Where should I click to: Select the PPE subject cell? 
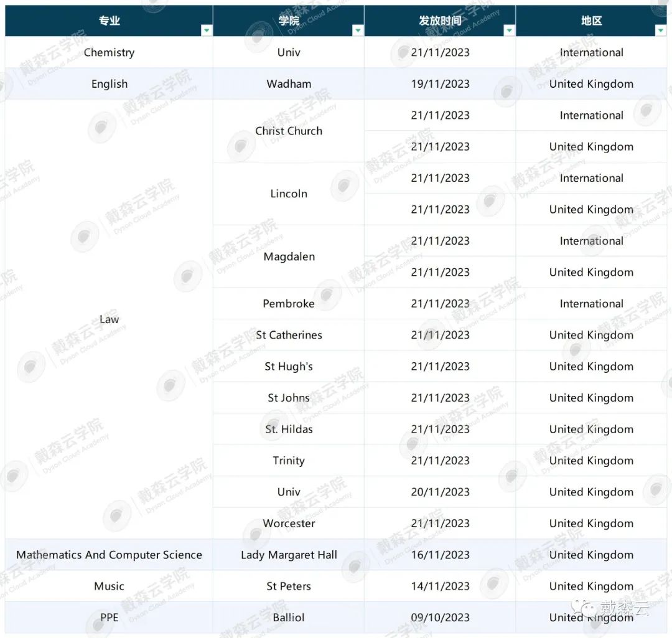pyautogui.click(x=109, y=617)
